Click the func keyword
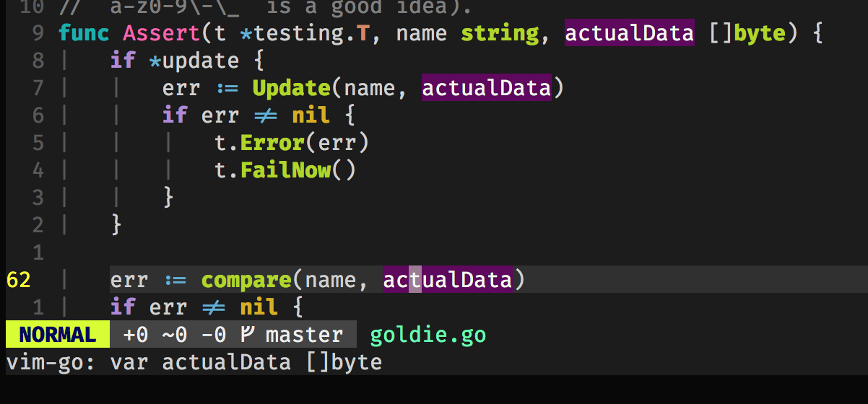 point(83,33)
